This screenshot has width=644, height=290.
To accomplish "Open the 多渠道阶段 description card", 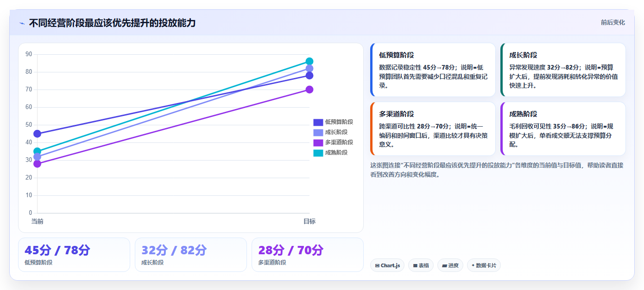I will click(x=433, y=129).
